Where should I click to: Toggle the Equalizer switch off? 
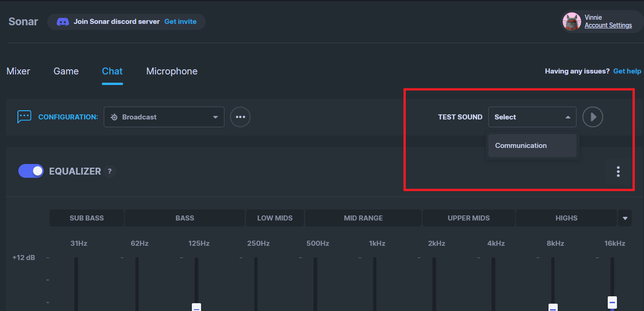pyautogui.click(x=31, y=171)
